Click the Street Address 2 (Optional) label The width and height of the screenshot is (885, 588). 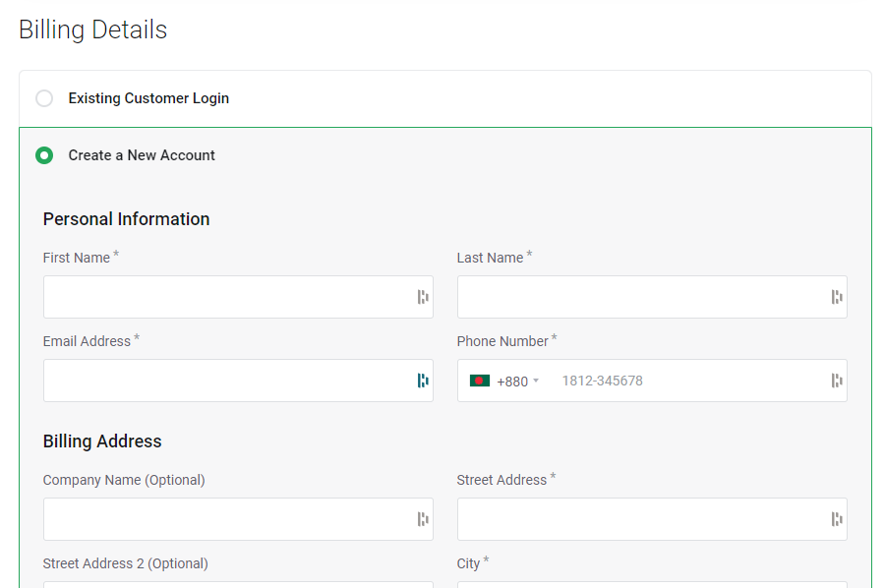coord(125,563)
